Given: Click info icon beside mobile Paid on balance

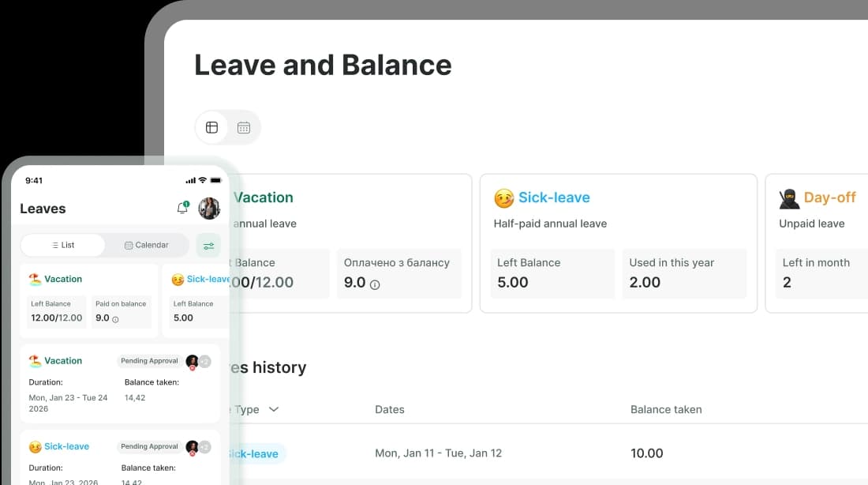Looking at the screenshot, I should (115, 319).
